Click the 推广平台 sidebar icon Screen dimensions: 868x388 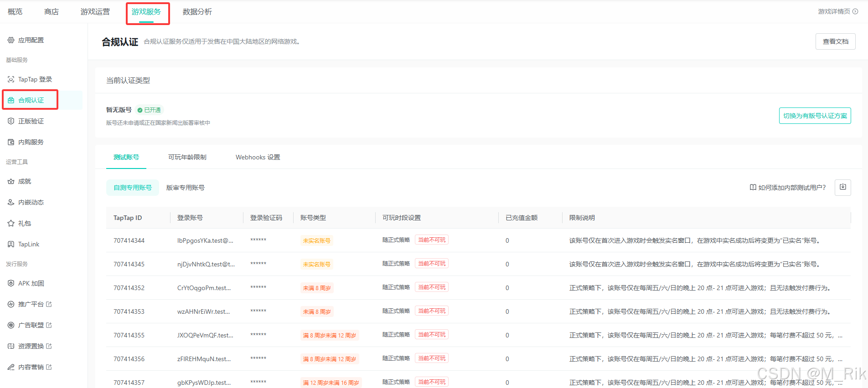click(x=11, y=304)
